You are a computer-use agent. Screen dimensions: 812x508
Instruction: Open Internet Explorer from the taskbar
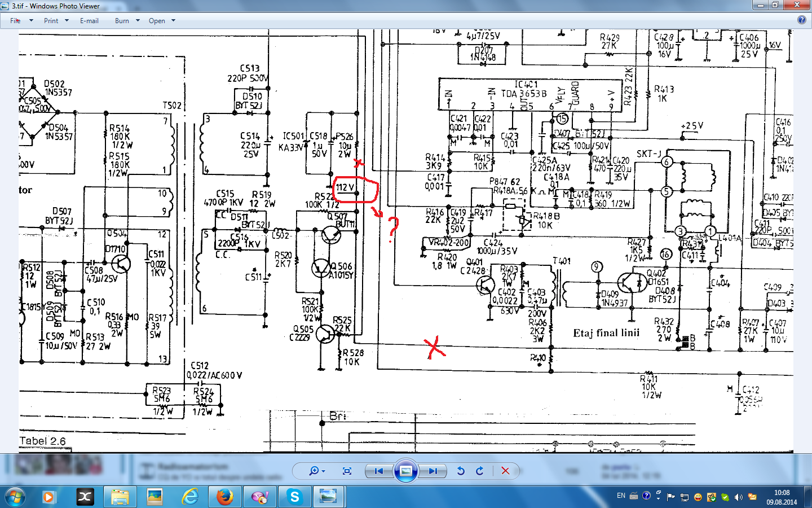pyautogui.click(x=190, y=497)
